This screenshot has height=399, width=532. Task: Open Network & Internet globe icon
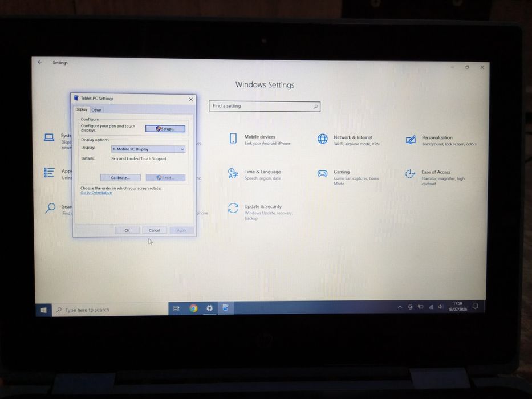click(323, 139)
